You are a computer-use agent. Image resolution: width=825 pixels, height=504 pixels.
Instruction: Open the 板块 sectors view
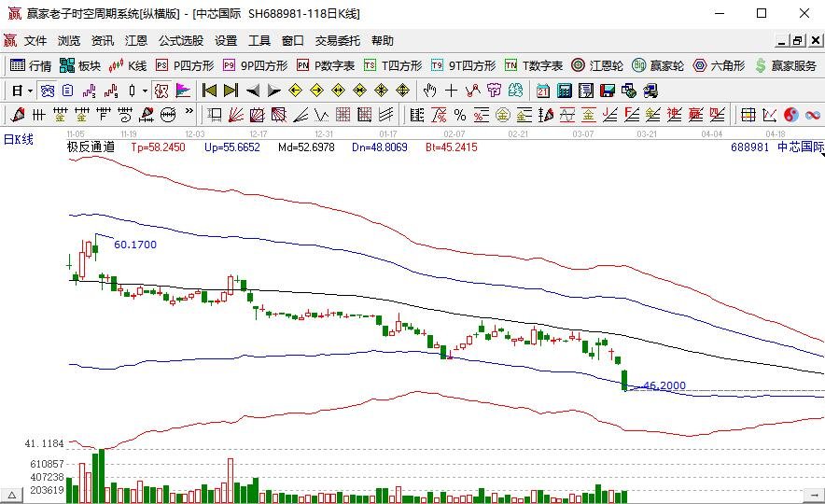coord(80,65)
